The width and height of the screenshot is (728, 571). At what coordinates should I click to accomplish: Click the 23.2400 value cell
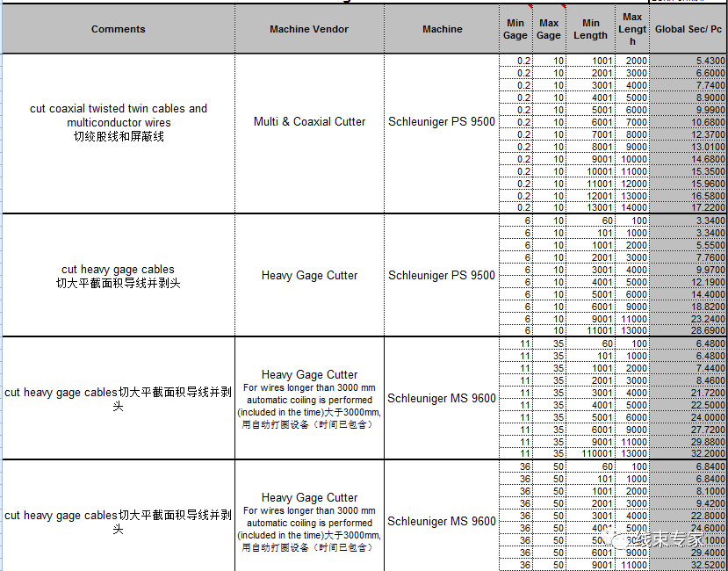(688, 319)
